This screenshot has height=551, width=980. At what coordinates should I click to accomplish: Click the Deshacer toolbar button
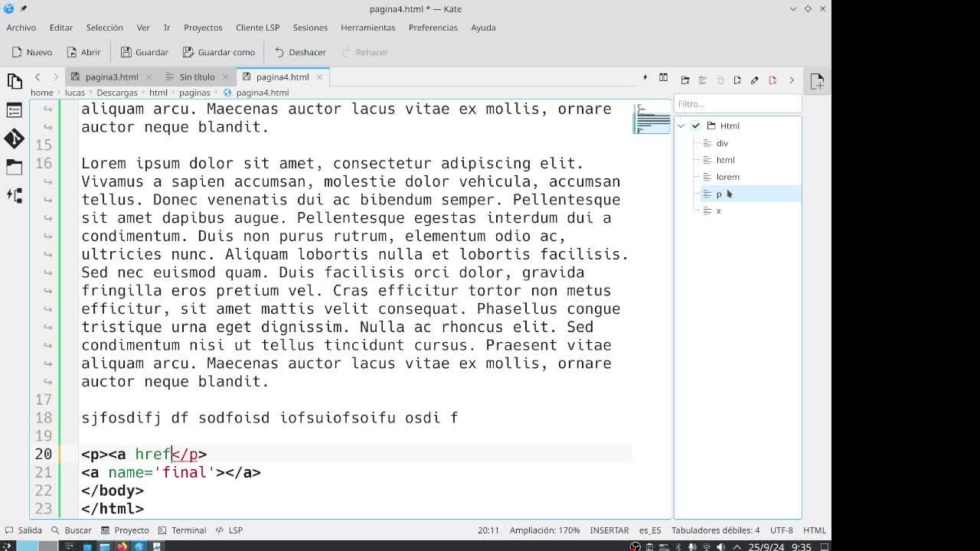300,52
